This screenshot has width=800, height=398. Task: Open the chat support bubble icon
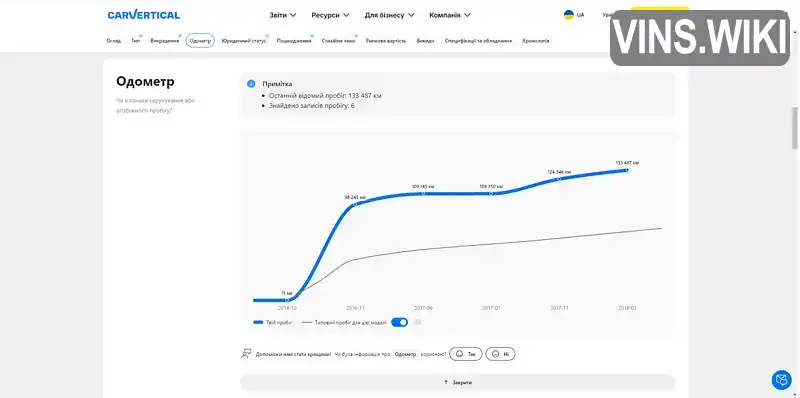(781, 380)
